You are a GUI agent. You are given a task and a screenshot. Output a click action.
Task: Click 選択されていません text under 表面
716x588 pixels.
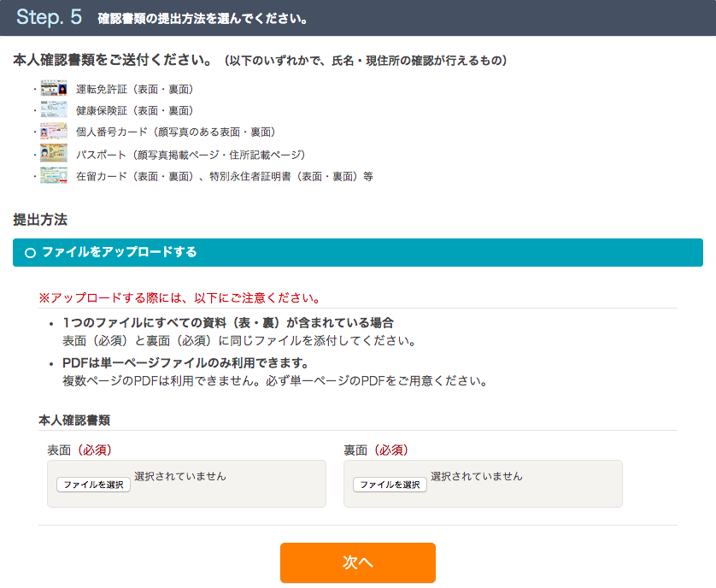[x=180, y=477]
